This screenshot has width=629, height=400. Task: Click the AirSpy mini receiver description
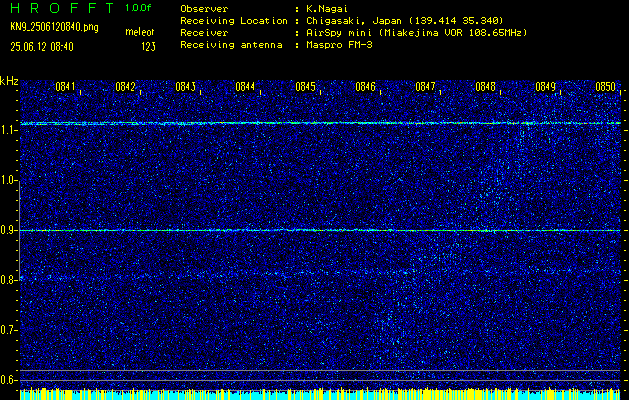coord(416,33)
